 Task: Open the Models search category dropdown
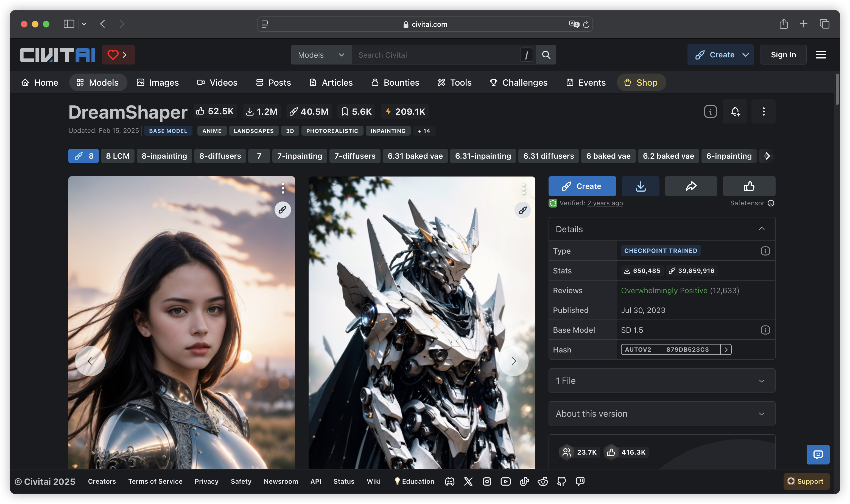[321, 55]
